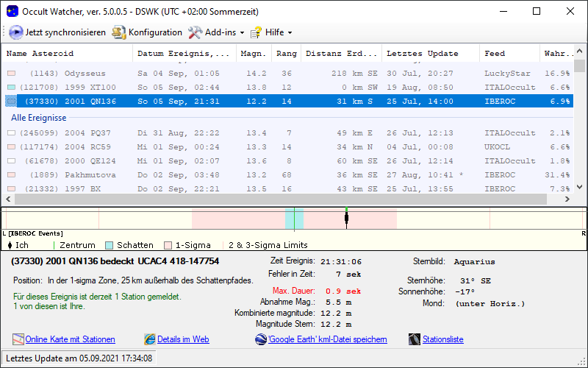
Task: Click the Hilfe lightbulb icon
Action: [x=256, y=32]
